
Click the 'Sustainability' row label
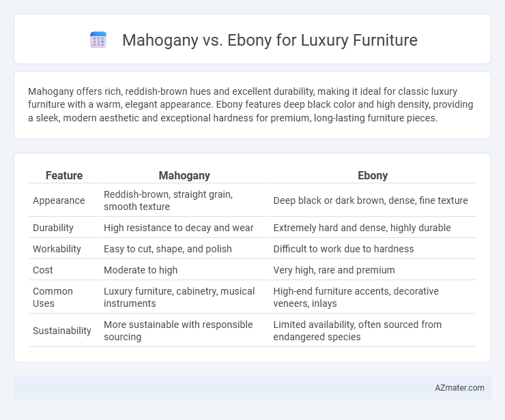point(62,331)
